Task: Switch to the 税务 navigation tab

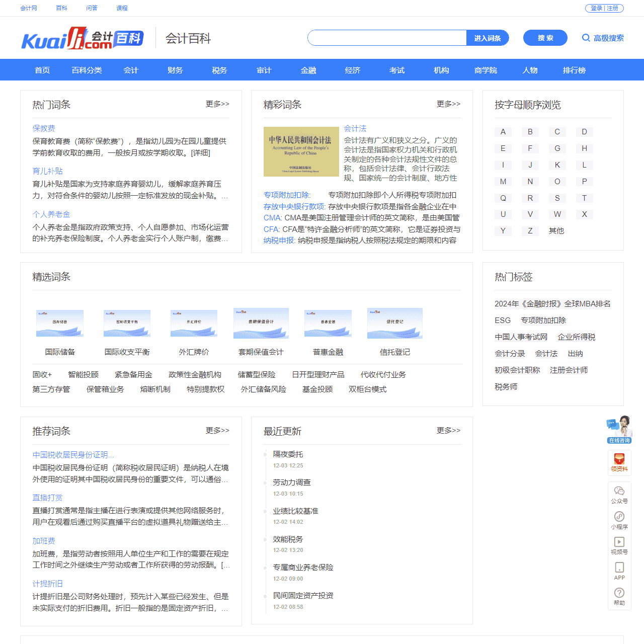Action: click(x=219, y=70)
